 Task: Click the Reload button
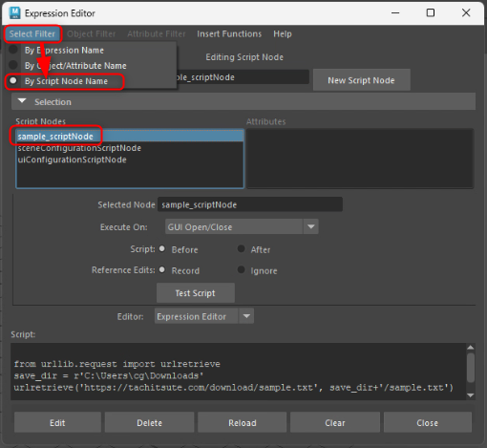[243, 422]
